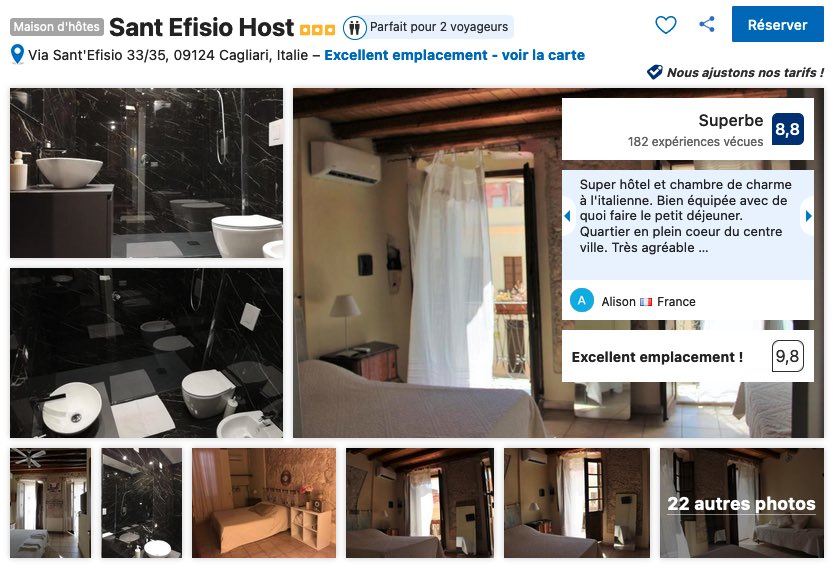Open the 22 autres photos thumbnail

741,503
